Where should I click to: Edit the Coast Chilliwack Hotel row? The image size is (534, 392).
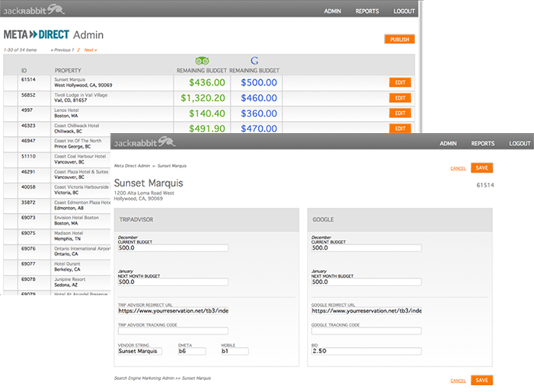pos(400,129)
